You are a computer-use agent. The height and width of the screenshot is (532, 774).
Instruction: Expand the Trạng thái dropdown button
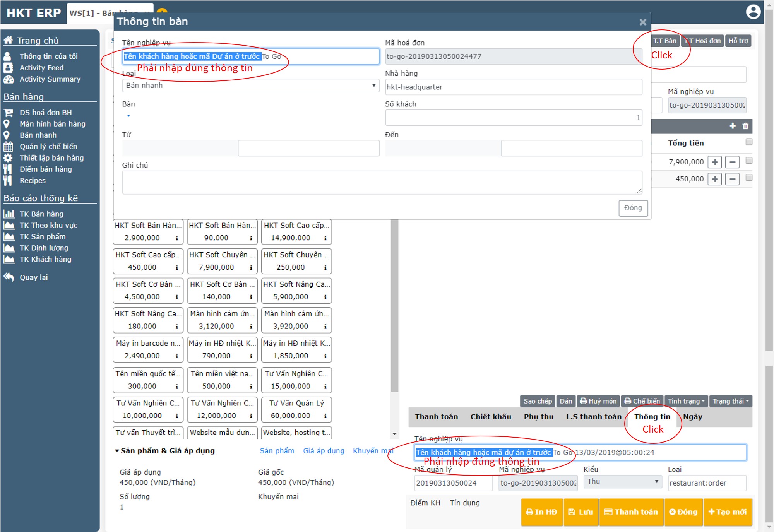(x=731, y=401)
